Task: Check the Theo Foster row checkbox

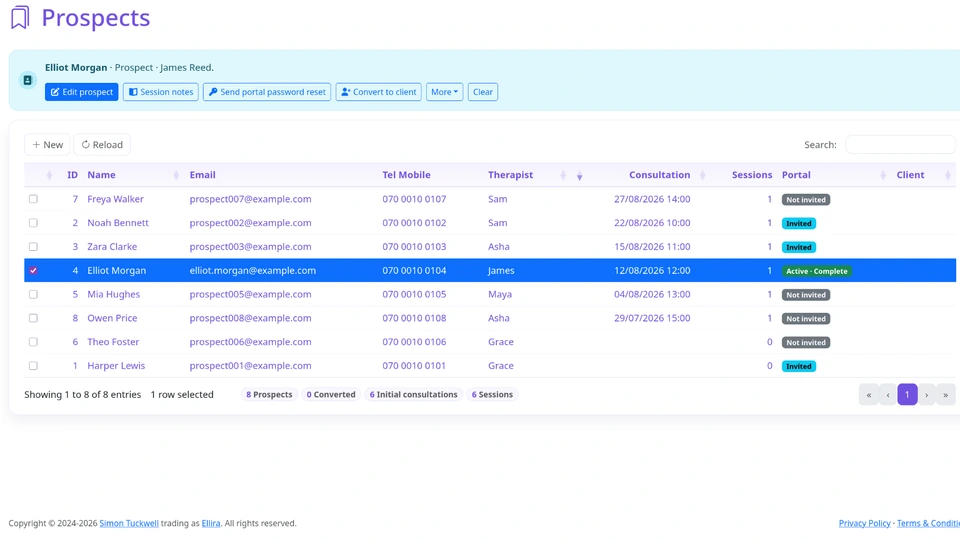Action: [x=33, y=342]
